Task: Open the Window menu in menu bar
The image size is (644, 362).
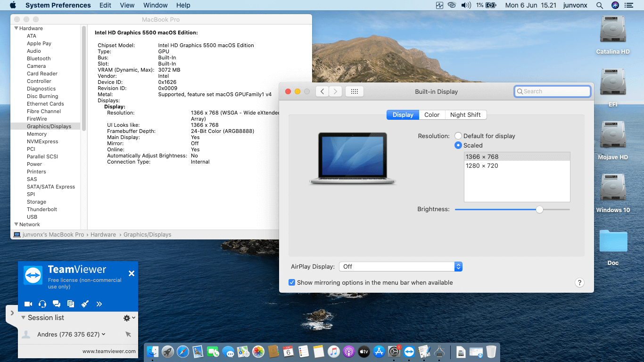Action: (155, 5)
